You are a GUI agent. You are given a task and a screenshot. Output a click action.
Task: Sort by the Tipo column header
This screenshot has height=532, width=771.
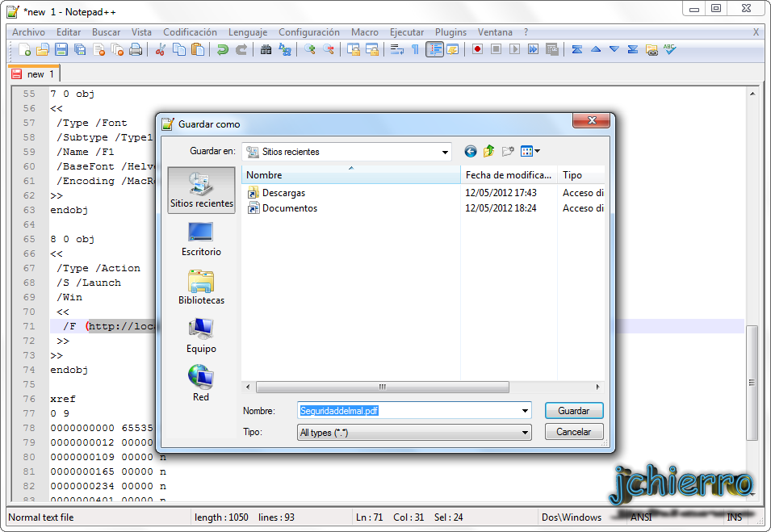(x=580, y=175)
